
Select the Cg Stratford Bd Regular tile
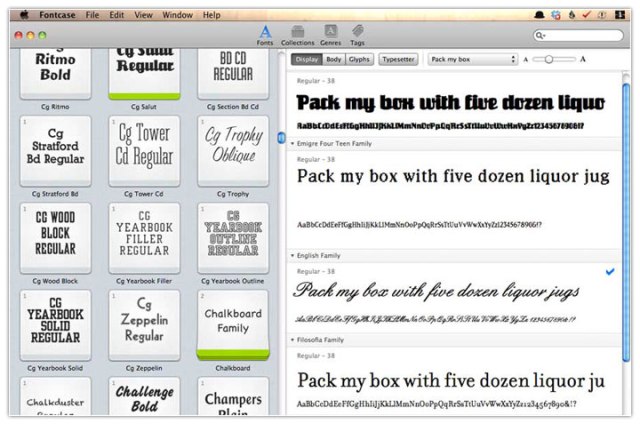56,151
